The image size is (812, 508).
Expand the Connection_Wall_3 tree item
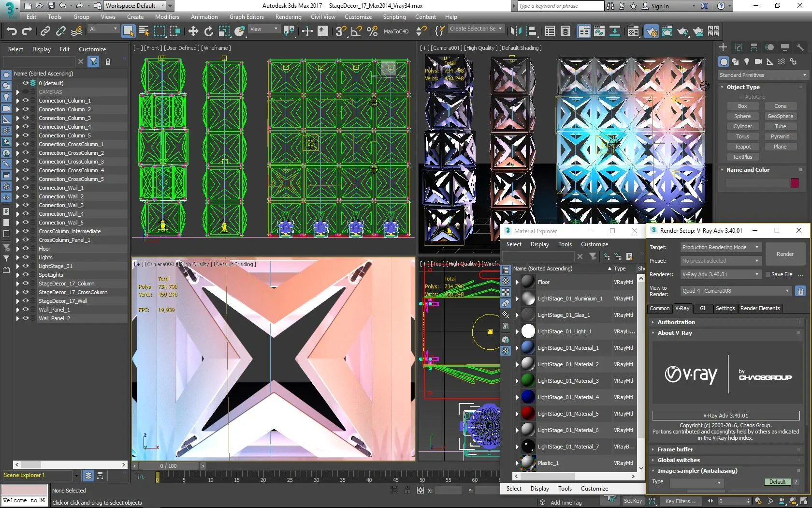[x=18, y=205]
